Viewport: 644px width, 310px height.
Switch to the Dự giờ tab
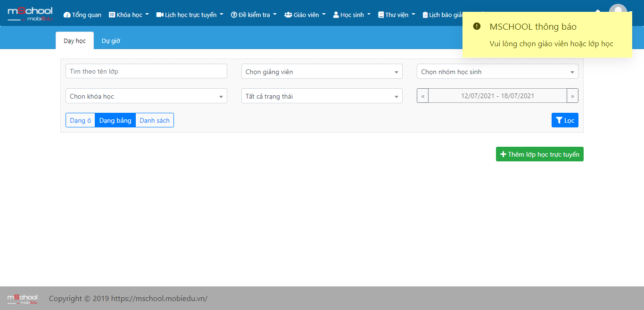point(111,41)
